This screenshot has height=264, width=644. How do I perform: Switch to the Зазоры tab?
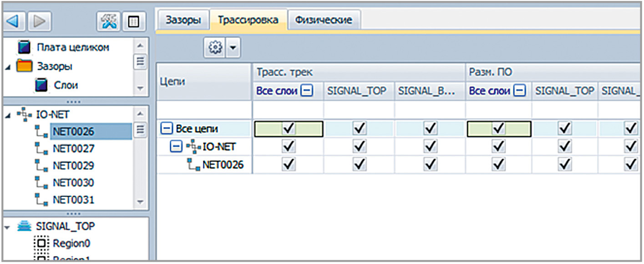tap(183, 21)
